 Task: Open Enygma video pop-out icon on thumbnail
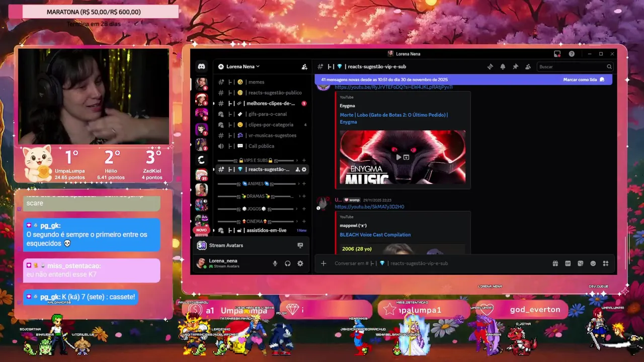[x=407, y=157]
